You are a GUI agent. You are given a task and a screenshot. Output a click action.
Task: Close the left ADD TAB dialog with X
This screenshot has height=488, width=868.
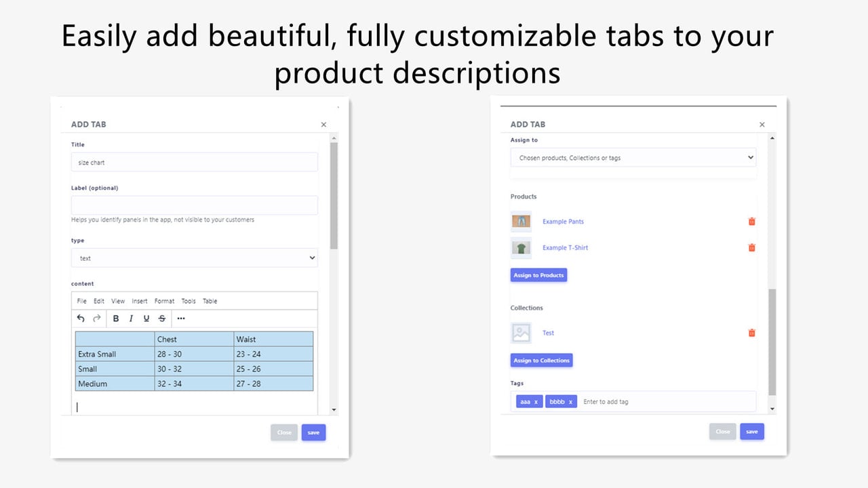(x=323, y=125)
